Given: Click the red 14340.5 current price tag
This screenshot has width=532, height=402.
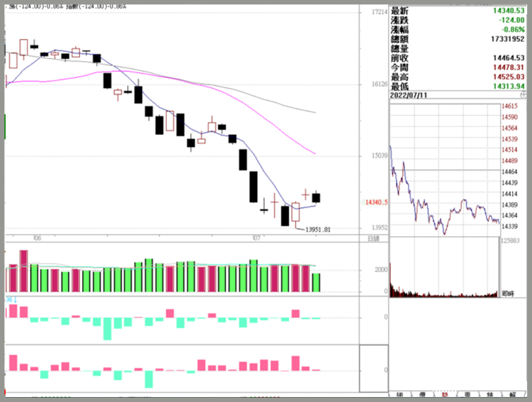Looking at the screenshot, I should [376, 202].
